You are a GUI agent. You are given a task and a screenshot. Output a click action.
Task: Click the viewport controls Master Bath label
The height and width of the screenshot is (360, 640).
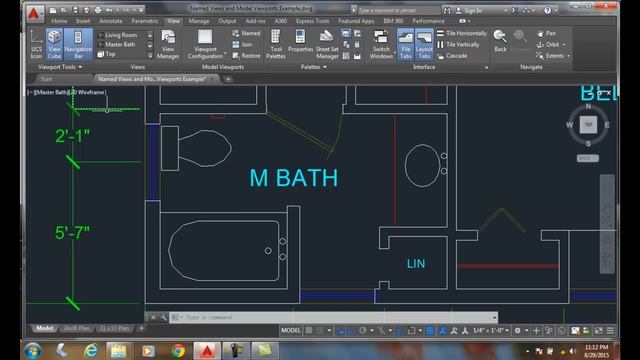53,92
